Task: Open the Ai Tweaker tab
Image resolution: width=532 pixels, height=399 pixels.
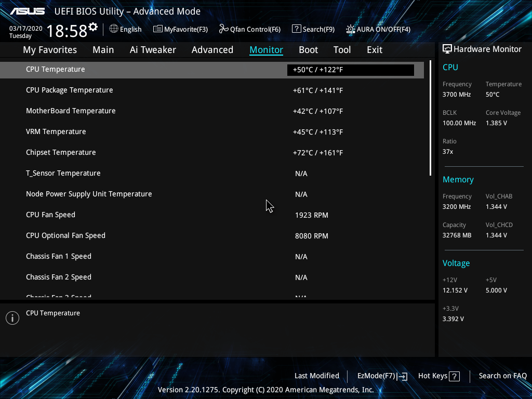Action: click(153, 50)
